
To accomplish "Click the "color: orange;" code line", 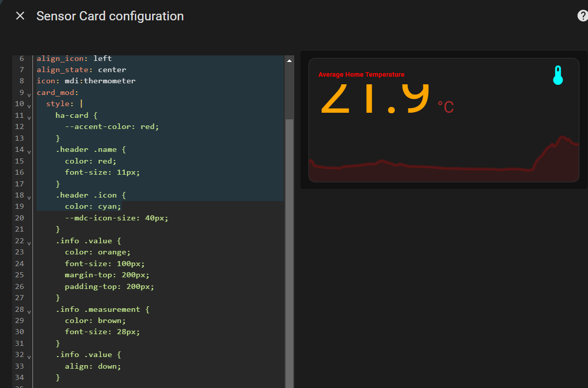I will (x=97, y=252).
